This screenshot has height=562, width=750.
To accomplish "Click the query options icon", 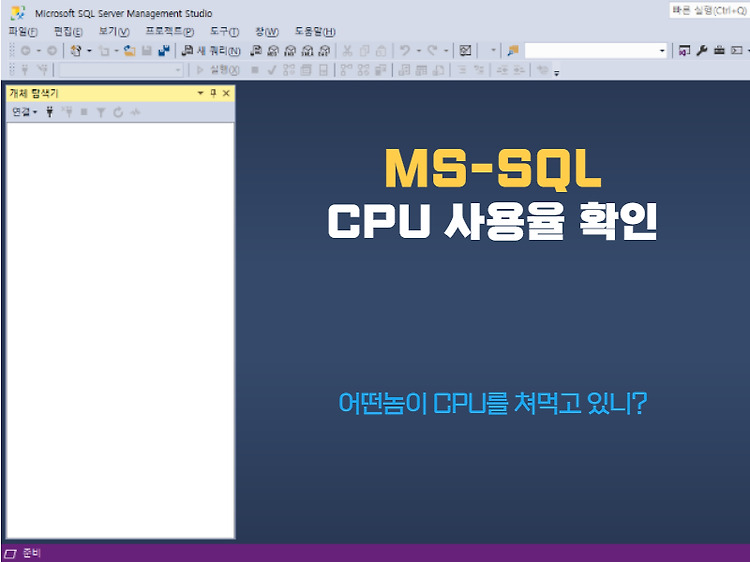I will [x=306, y=70].
